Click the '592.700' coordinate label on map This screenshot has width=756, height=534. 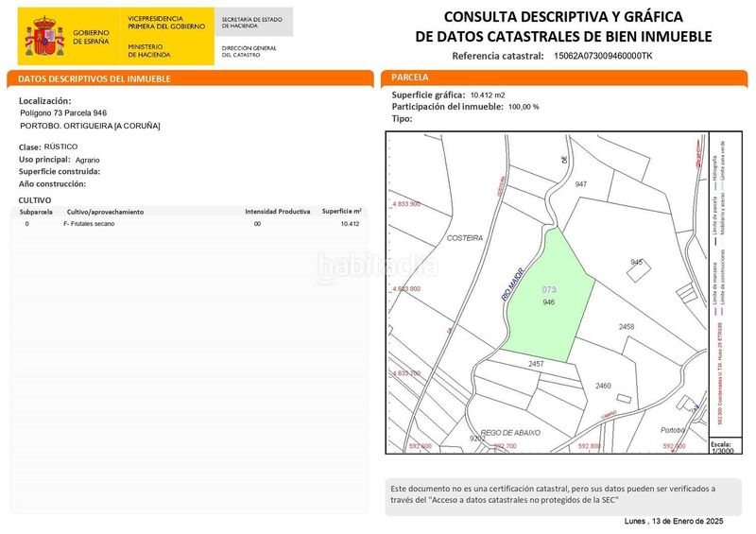pyautogui.click(x=505, y=446)
